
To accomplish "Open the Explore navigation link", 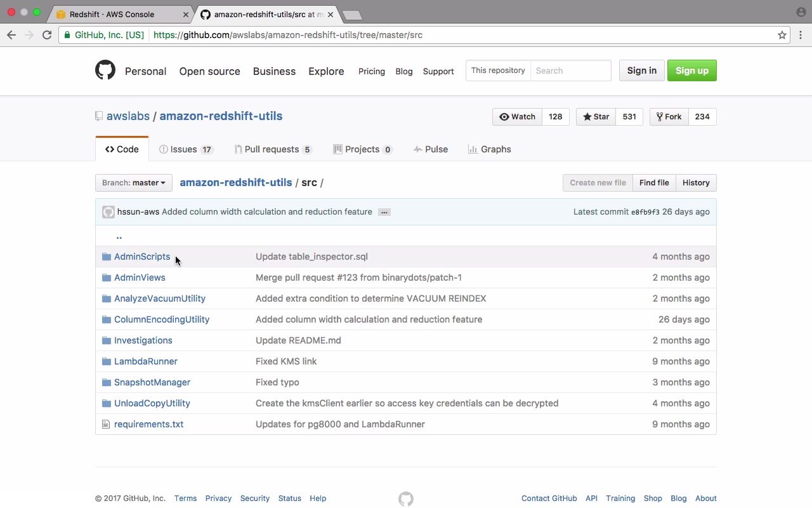I will [326, 71].
